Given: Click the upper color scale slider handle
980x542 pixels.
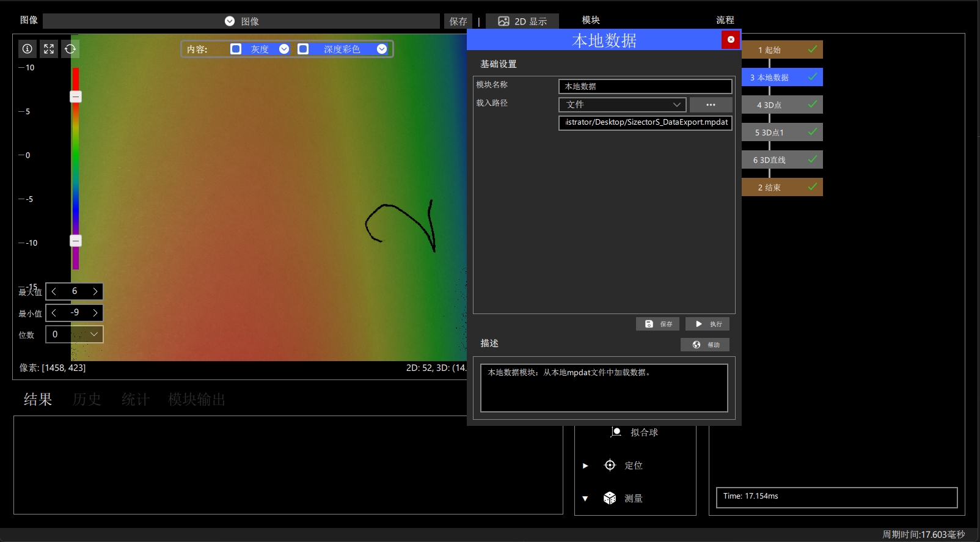Looking at the screenshot, I should point(76,97).
